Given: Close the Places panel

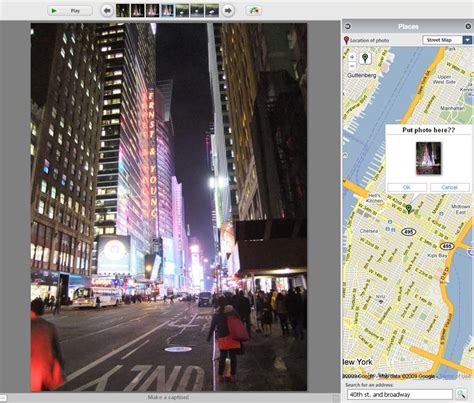Looking at the screenshot, I should [468, 26].
